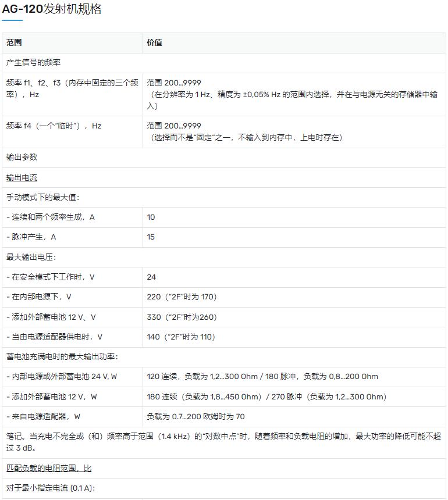Click value 15 for 脉冲产生

pos(151,237)
